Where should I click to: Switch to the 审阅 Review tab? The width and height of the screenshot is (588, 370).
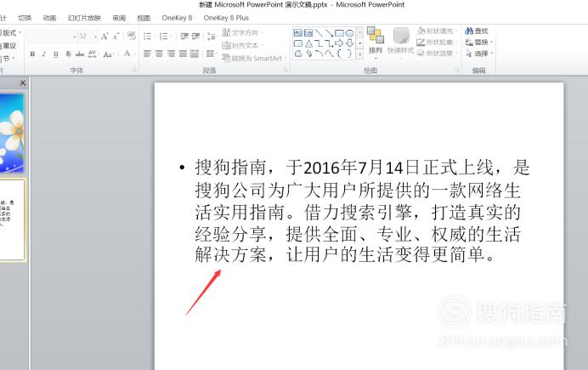(x=119, y=18)
